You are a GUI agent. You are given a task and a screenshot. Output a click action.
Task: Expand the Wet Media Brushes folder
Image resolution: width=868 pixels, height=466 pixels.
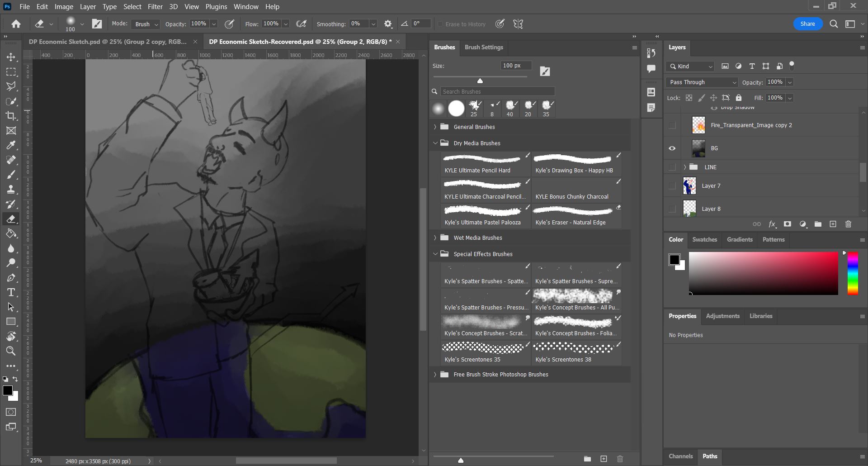click(x=435, y=238)
